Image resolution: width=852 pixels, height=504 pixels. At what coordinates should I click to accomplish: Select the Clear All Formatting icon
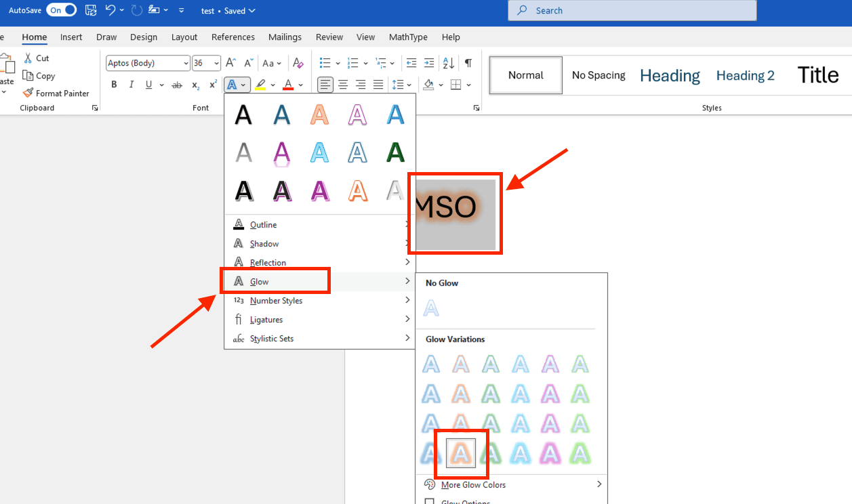[298, 63]
